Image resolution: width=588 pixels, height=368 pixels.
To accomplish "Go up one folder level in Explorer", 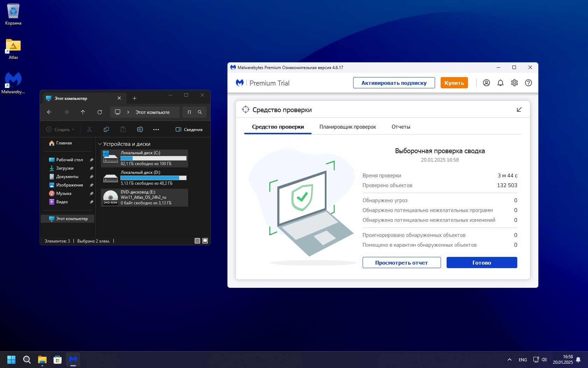I will click(83, 112).
